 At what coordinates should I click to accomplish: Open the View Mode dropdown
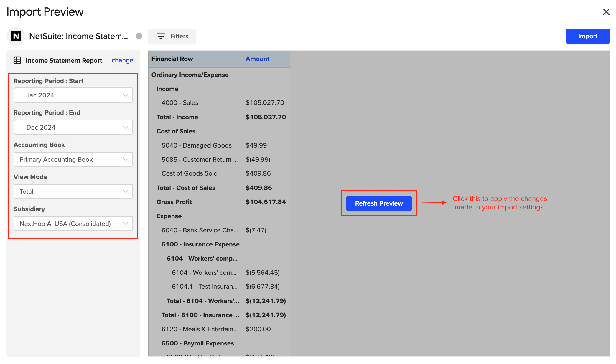(x=73, y=191)
